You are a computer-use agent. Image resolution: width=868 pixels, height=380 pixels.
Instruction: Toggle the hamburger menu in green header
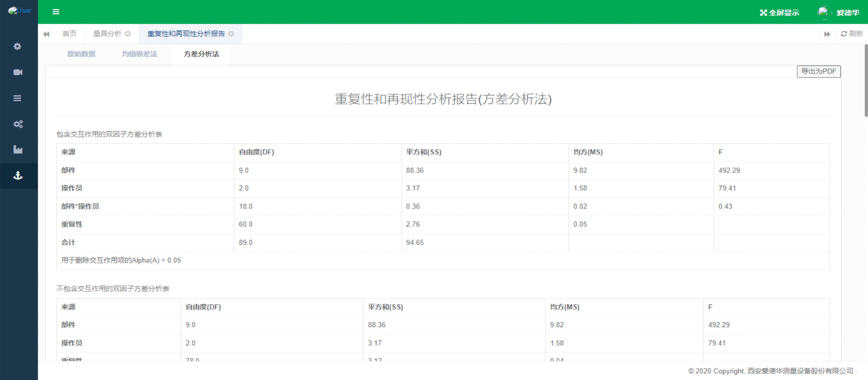[x=56, y=12]
